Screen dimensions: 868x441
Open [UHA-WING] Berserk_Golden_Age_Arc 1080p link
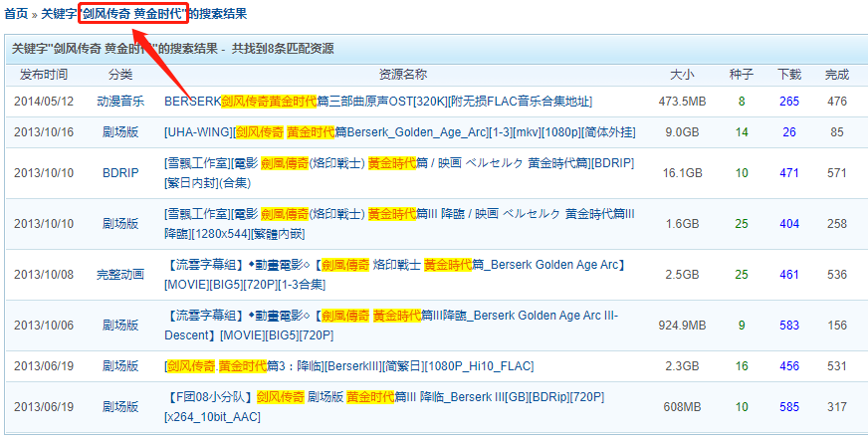(400, 132)
